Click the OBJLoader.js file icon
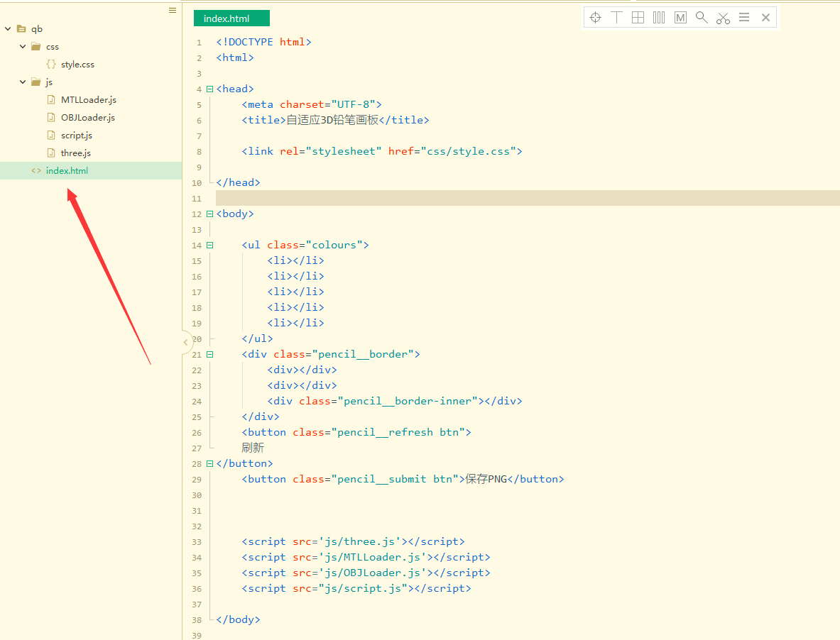 click(51, 117)
